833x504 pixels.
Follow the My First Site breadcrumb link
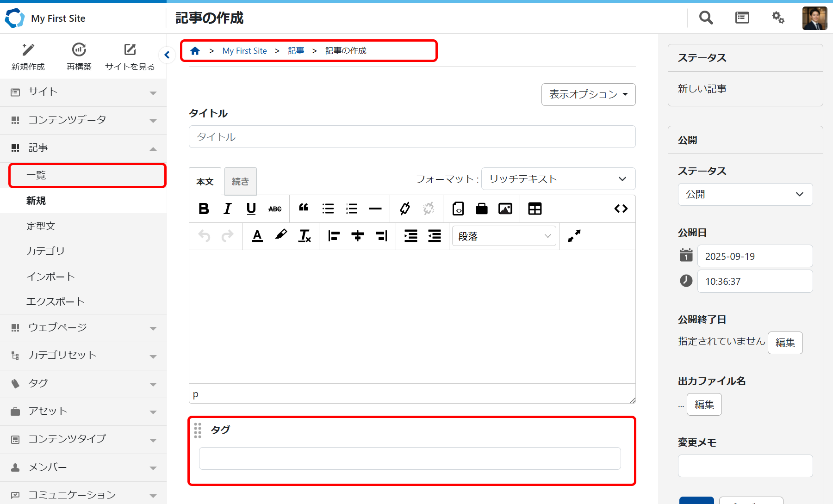[244, 51]
